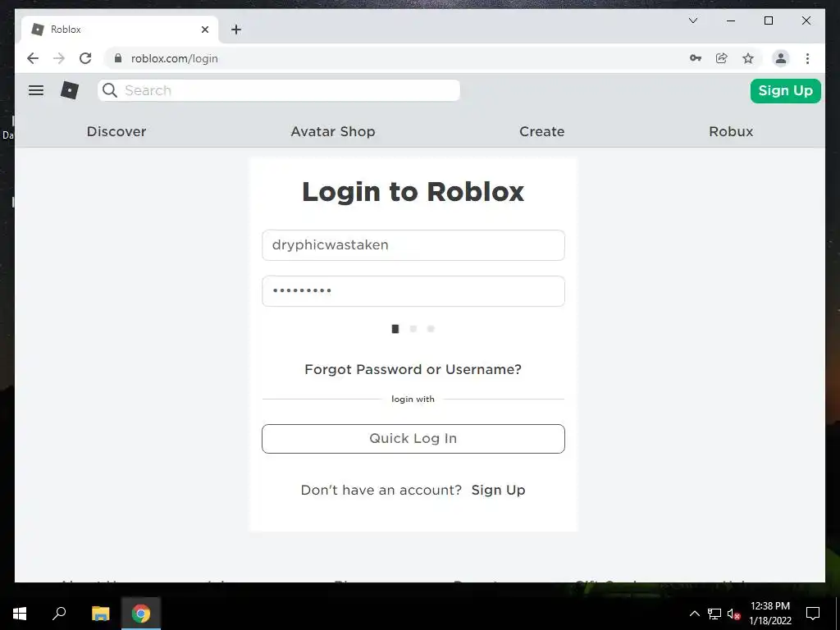Open the network icon in system tray
Image resolution: width=840 pixels, height=630 pixels.
coord(714,614)
